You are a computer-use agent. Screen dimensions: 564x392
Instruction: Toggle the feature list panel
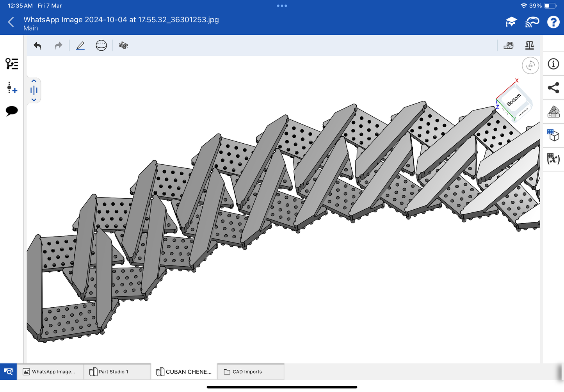pyautogui.click(x=12, y=64)
